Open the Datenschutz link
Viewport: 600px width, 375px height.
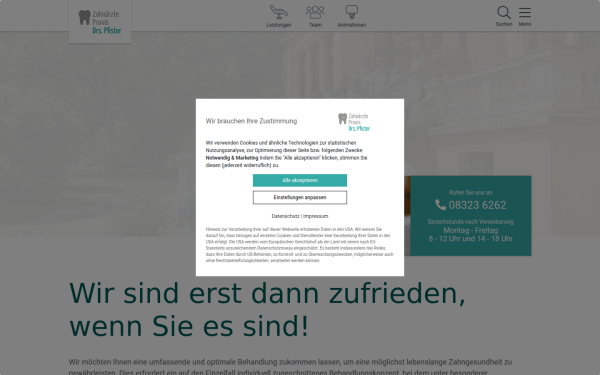[285, 216]
